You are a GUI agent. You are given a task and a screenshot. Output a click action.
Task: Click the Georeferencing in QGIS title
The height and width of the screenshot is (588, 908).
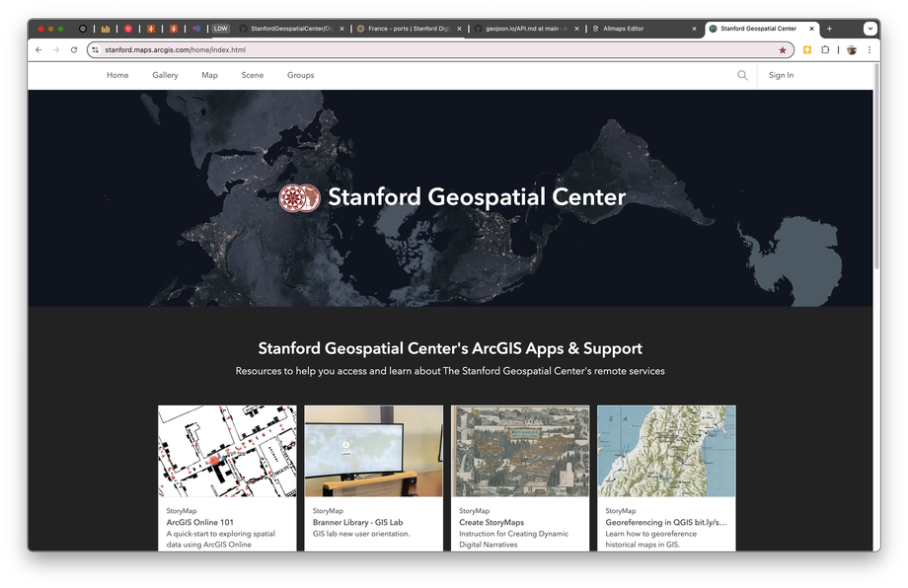click(666, 522)
